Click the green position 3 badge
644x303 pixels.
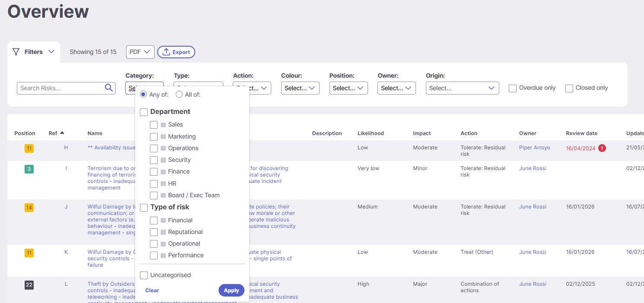(x=29, y=169)
